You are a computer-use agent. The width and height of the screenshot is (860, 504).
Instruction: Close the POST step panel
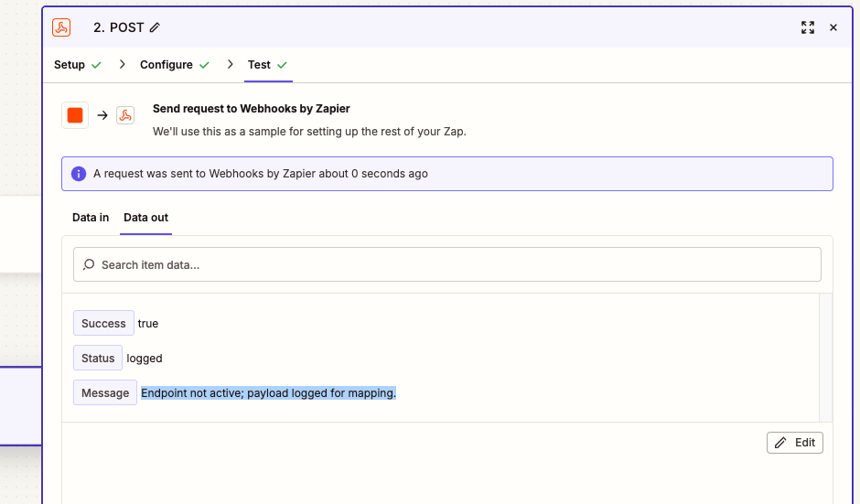[x=833, y=27]
